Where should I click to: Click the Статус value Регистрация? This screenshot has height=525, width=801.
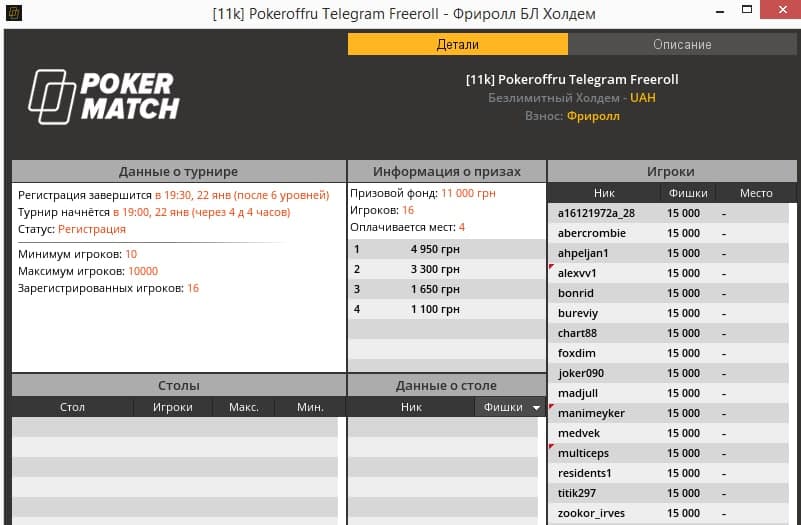pos(92,229)
